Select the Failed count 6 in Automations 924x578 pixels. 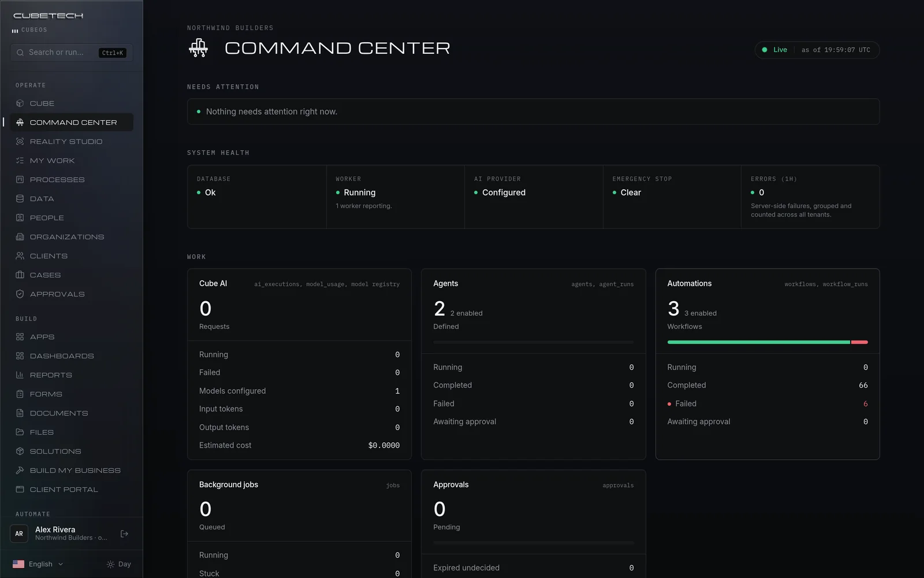[865, 403]
